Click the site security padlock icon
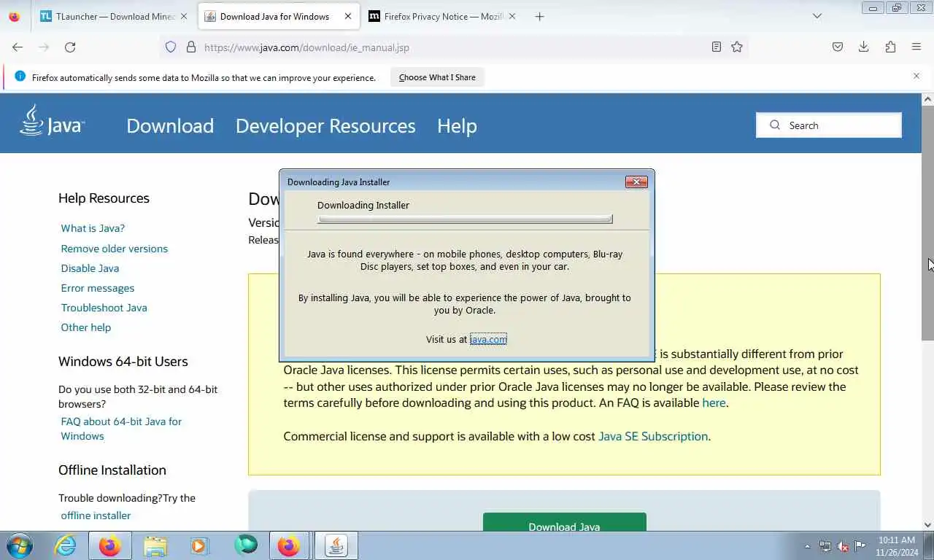 pos(191,47)
